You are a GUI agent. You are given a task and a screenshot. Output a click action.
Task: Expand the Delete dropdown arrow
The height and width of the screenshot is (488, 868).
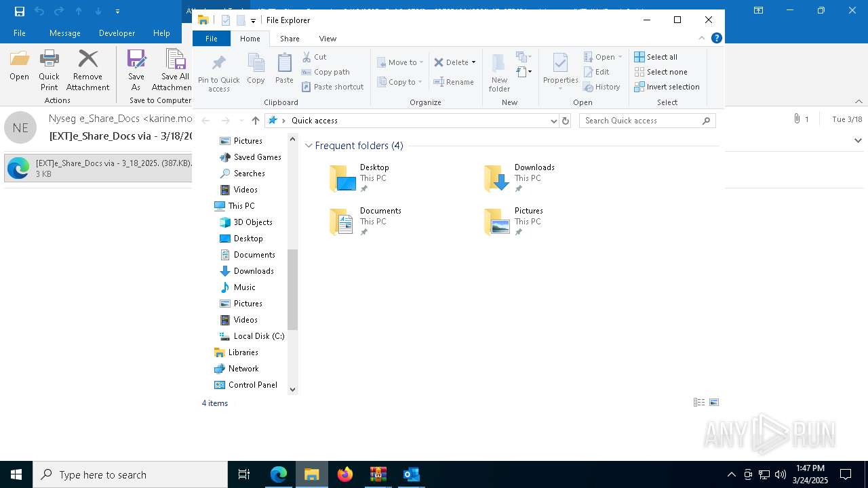point(473,62)
